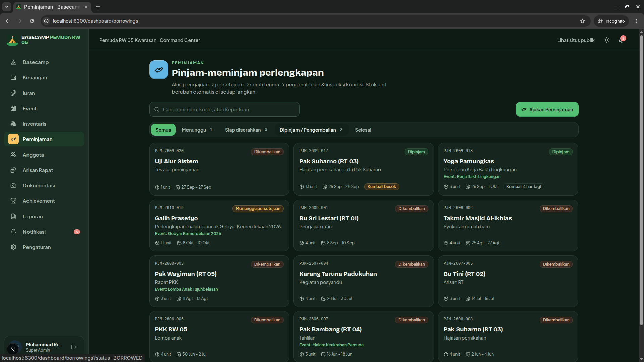Toggle light/dark theme sun icon
The image size is (644, 362).
(x=607, y=40)
